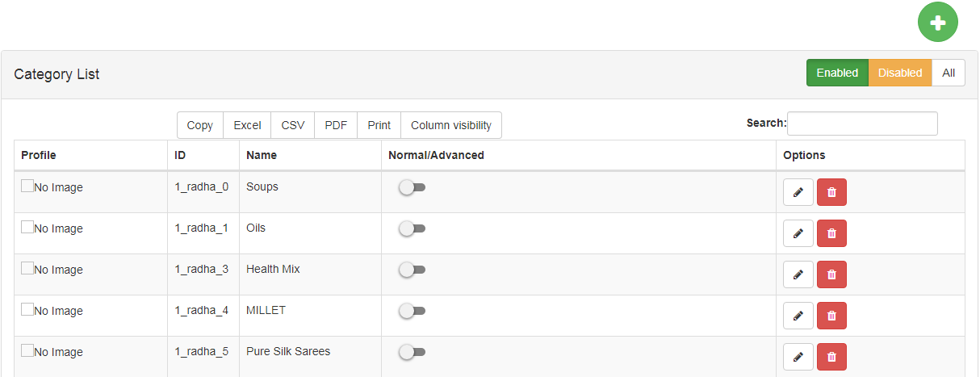Click pencil edit icon for Oils row
This screenshot has height=377, width=980.
(x=798, y=233)
